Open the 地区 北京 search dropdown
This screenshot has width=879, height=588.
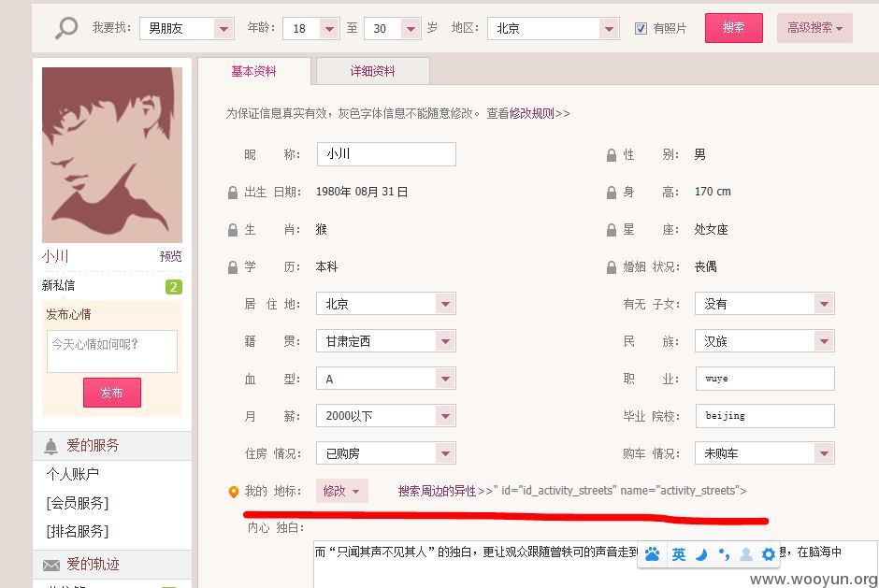(x=554, y=28)
